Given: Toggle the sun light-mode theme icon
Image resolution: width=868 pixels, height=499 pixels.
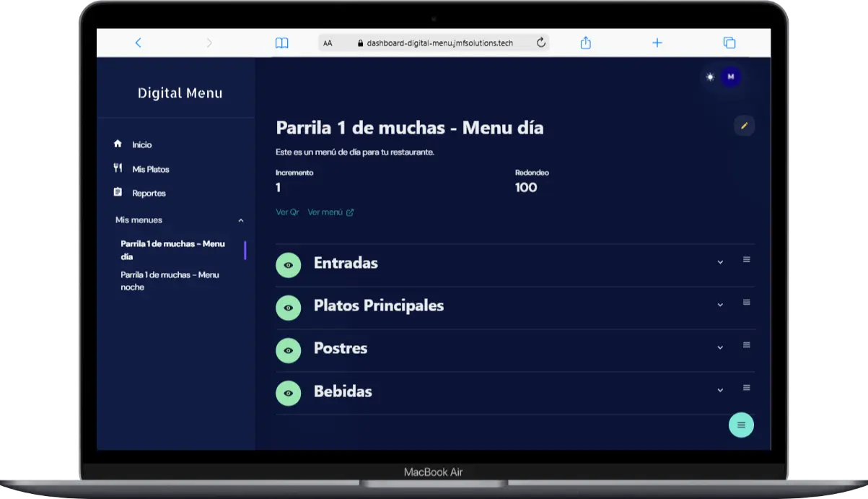Looking at the screenshot, I should [710, 77].
